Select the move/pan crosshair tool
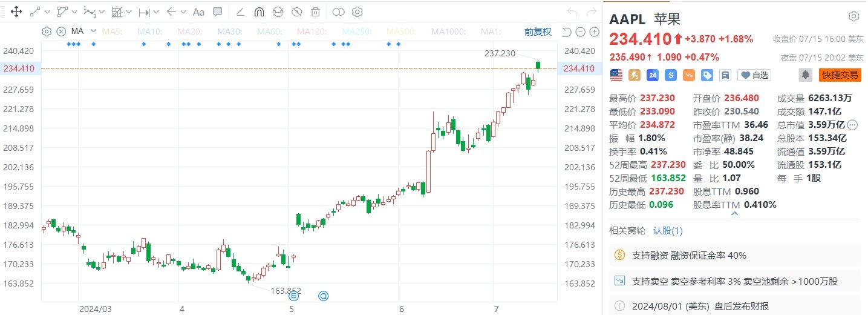The image size is (868, 315). [x=16, y=12]
